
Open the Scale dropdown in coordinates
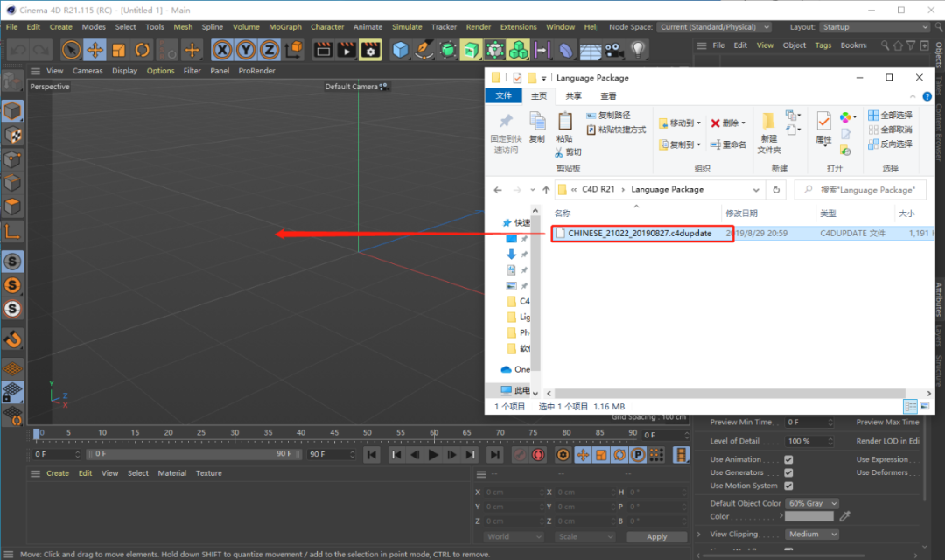tap(585, 536)
